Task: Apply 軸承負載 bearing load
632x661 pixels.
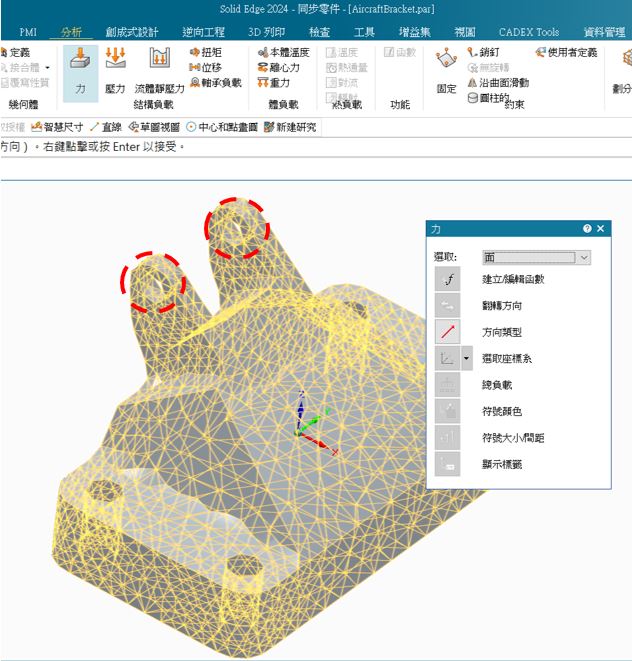Action: 216,83
